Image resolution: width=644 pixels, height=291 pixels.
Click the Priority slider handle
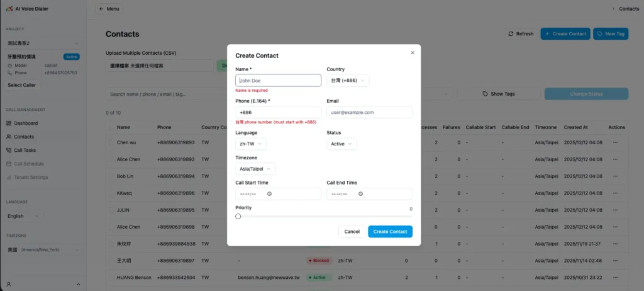click(x=238, y=217)
